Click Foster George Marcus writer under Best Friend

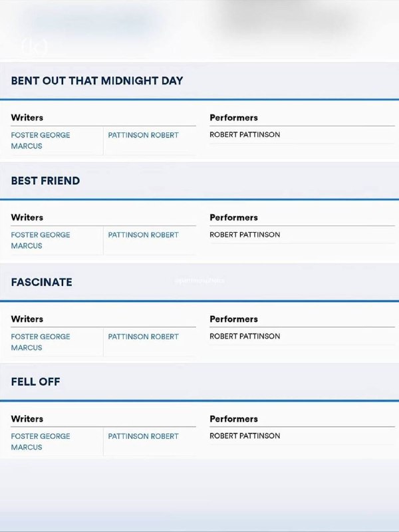(x=41, y=240)
